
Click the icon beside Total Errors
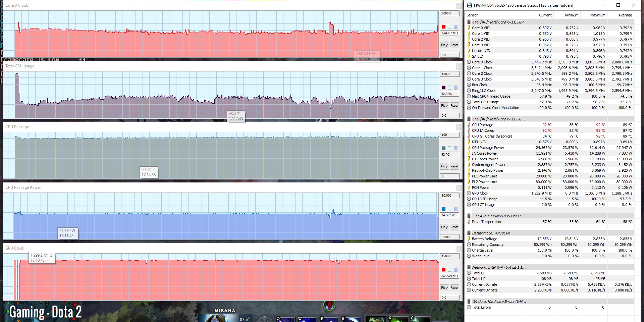coord(469,307)
